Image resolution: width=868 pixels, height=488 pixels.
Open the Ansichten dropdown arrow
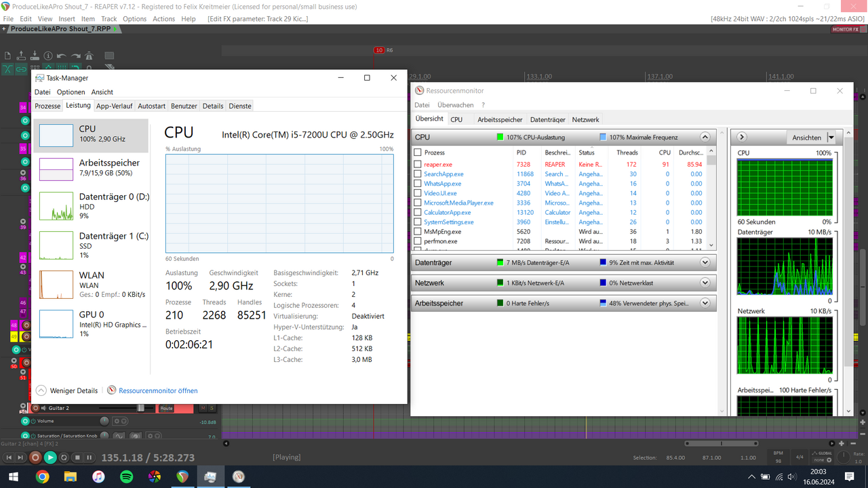[831, 138]
